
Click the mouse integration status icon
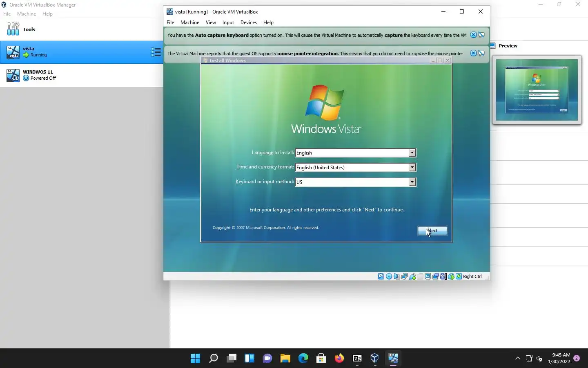coord(451,276)
